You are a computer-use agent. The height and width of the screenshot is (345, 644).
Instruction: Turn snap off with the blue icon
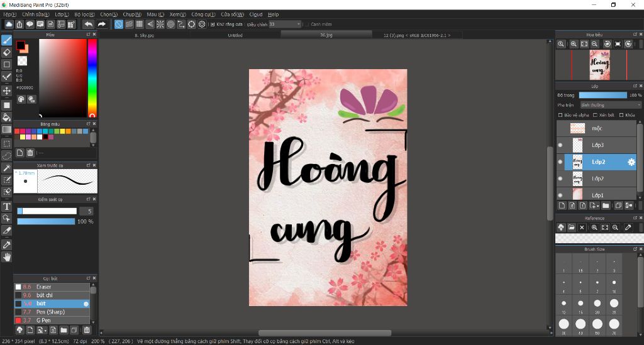point(119,25)
